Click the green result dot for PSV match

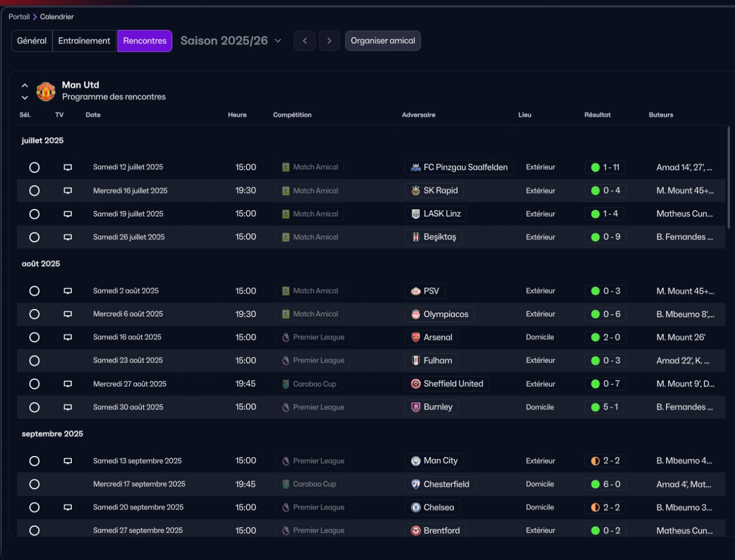[x=595, y=291]
